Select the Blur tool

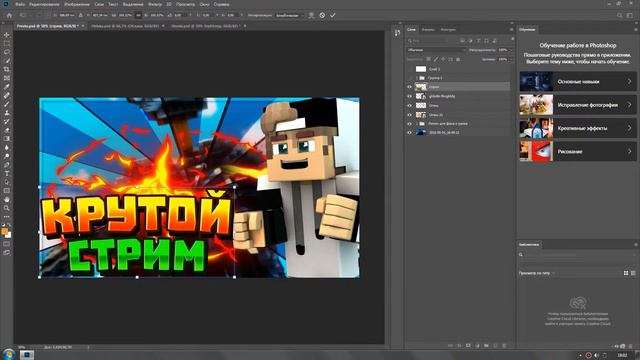pyautogui.click(x=7, y=147)
